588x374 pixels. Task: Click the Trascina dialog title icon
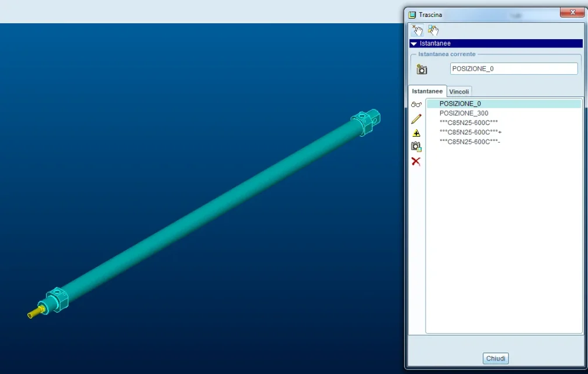coord(412,15)
